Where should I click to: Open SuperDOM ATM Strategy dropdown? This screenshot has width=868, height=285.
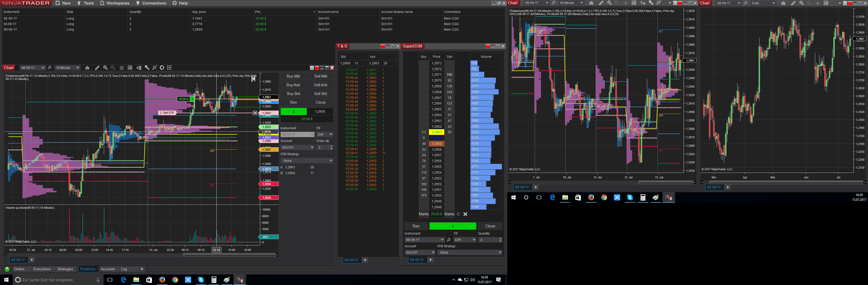[x=470, y=252]
